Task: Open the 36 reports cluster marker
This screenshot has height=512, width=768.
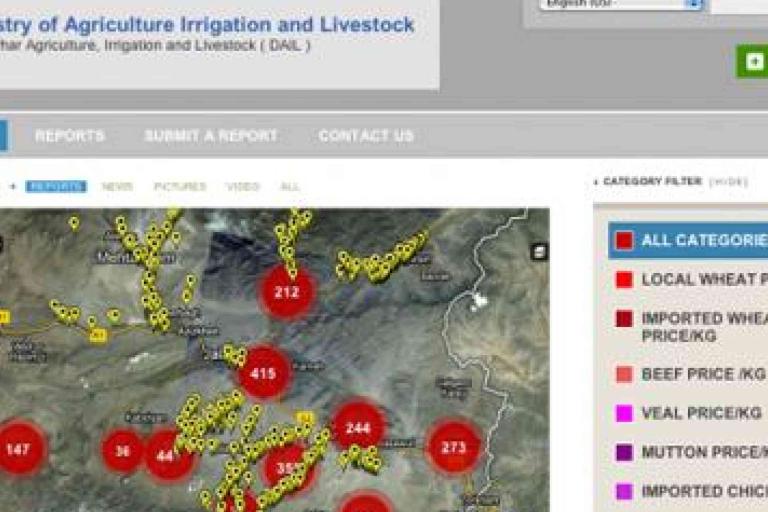Action: pos(122,451)
